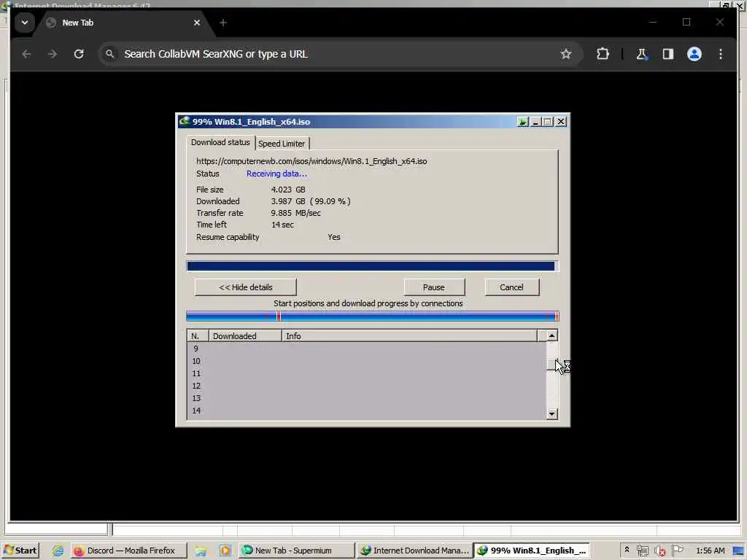747x560 pixels.
Task: Click the Receiving data status text
Action: point(276,174)
